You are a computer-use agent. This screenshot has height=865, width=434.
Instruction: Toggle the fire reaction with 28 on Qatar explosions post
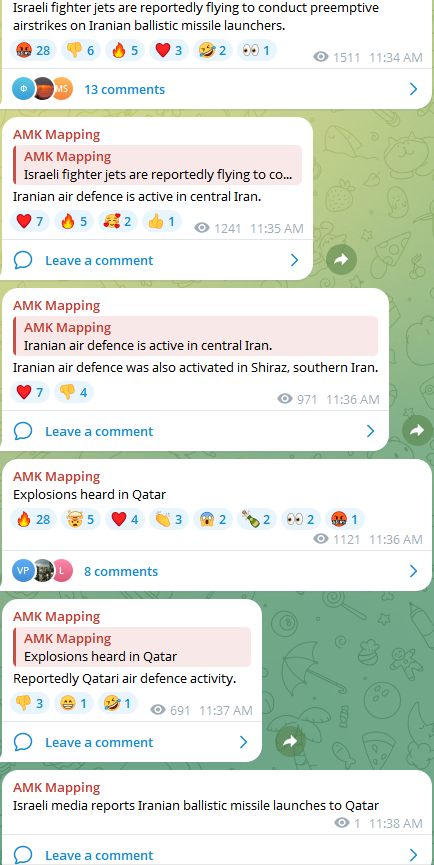[x=34, y=519]
